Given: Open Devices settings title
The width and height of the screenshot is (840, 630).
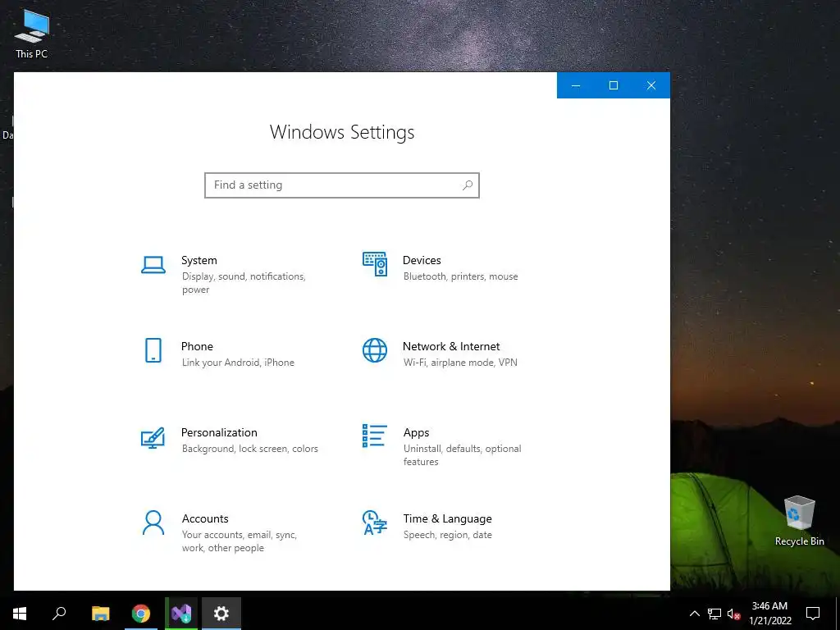Looking at the screenshot, I should pos(422,260).
